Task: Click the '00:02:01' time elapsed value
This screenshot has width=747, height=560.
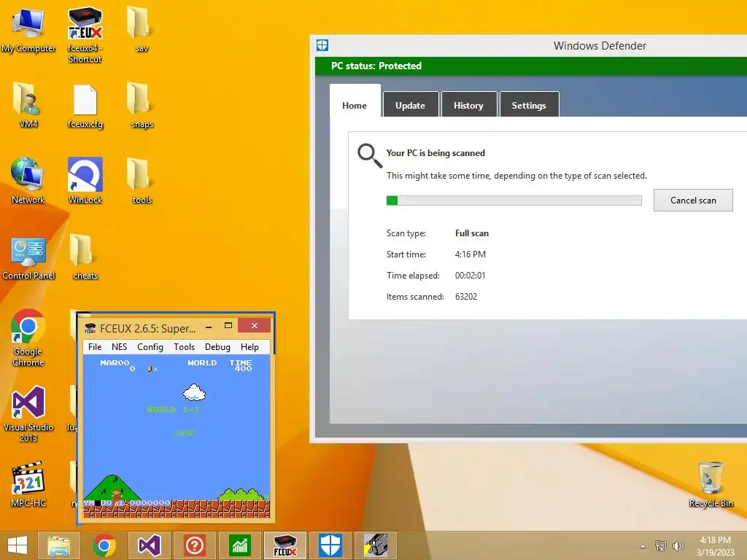Action: tap(471, 275)
